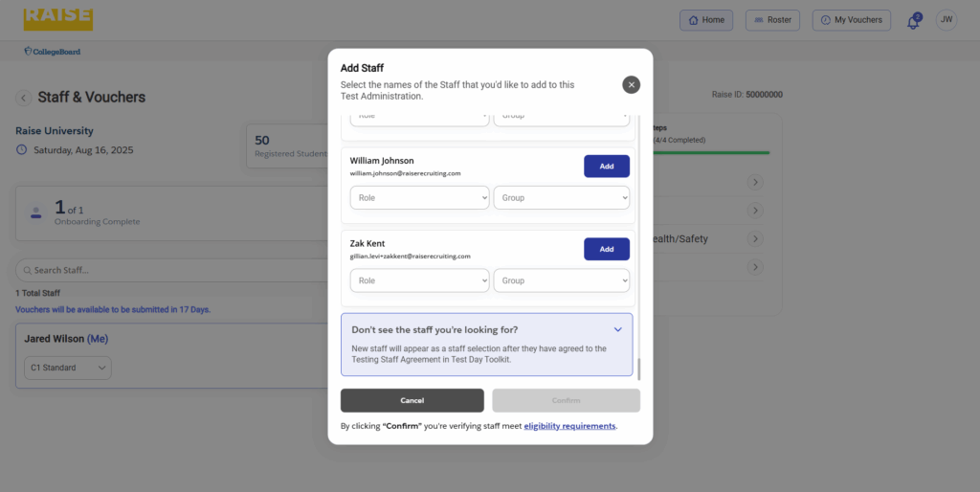Open My Vouchers in the top navigation
The image size is (980, 492).
click(851, 20)
